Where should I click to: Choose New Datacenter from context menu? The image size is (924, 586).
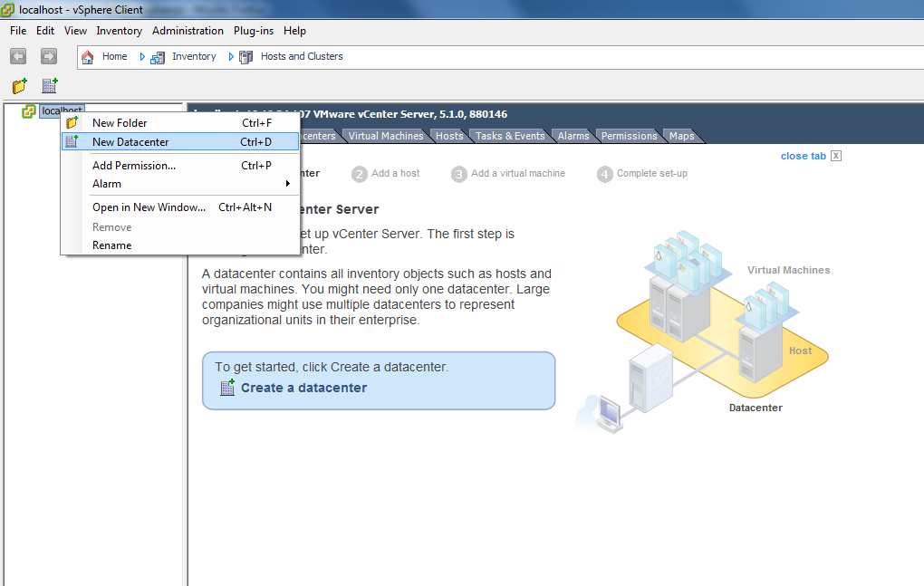180,141
